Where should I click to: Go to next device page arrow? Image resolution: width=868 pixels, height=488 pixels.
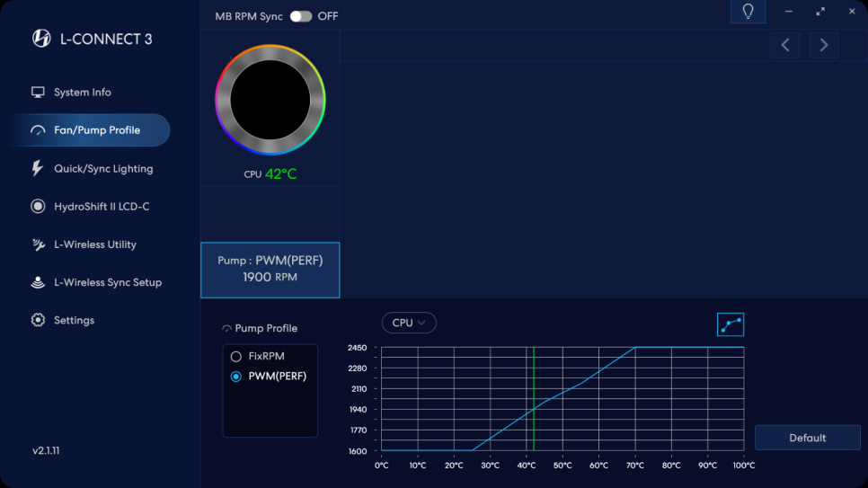click(823, 45)
